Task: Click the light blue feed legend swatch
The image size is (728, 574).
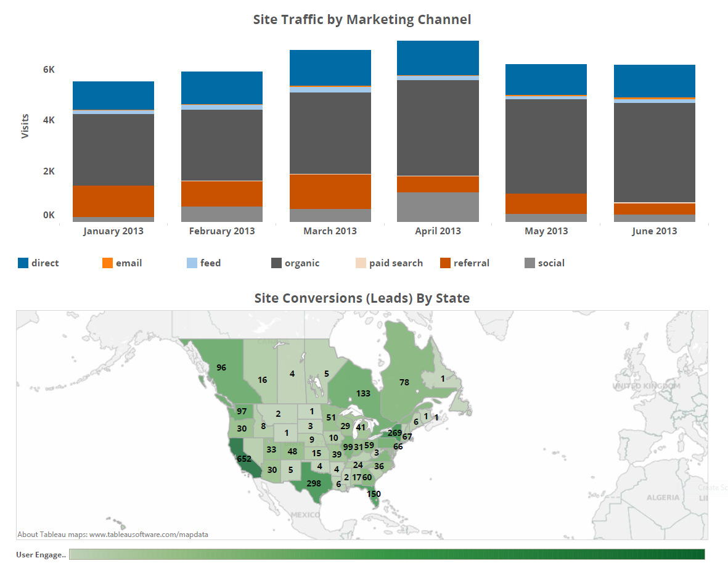Action: coord(192,263)
